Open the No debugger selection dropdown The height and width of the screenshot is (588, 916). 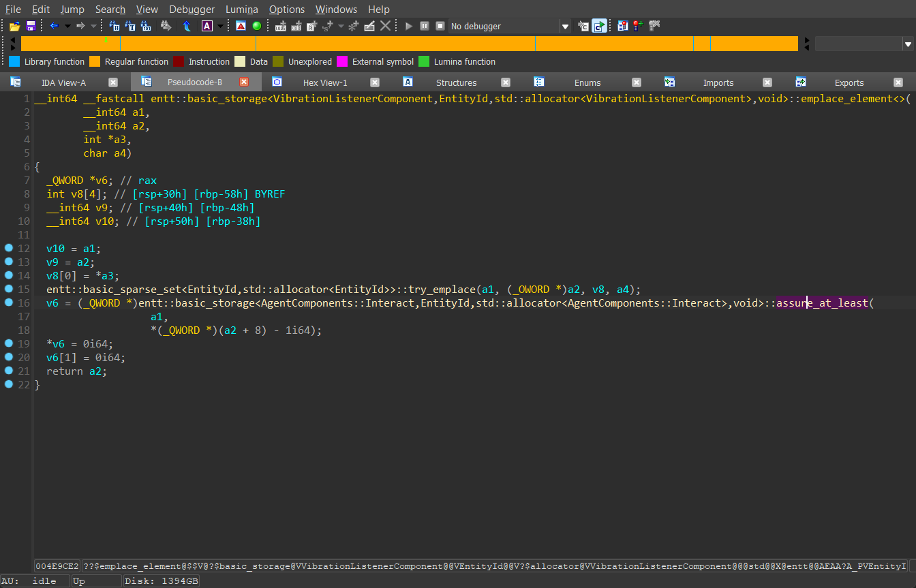[565, 27]
